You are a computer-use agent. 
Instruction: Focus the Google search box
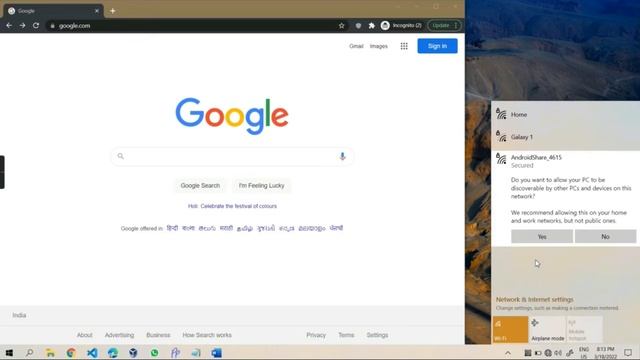coord(232,156)
